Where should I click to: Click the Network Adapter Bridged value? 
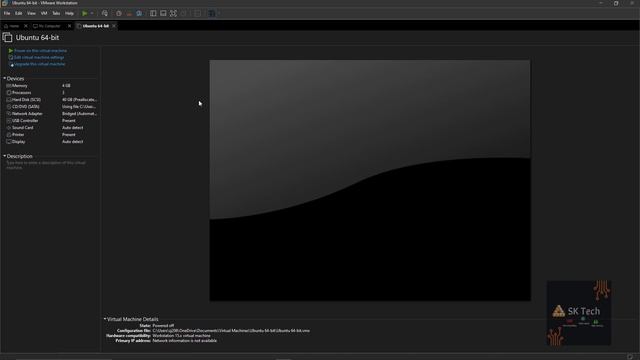coord(79,113)
